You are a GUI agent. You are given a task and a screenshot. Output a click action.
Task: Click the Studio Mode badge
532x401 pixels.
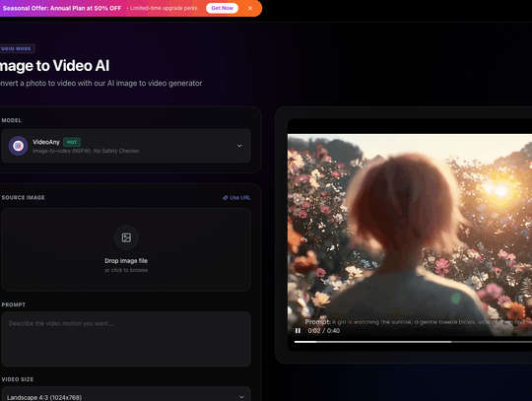pyautogui.click(x=17, y=48)
